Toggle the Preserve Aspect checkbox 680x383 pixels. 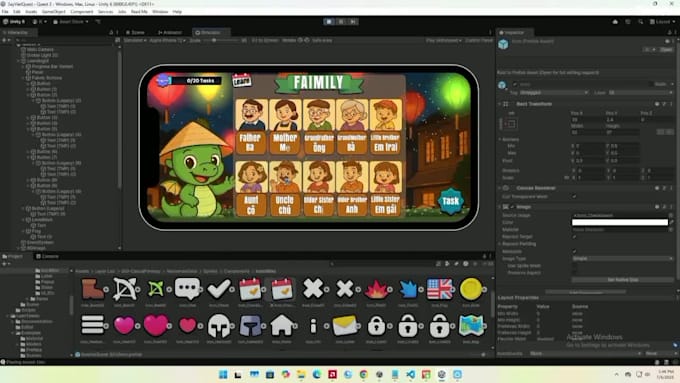click(x=574, y=272)
